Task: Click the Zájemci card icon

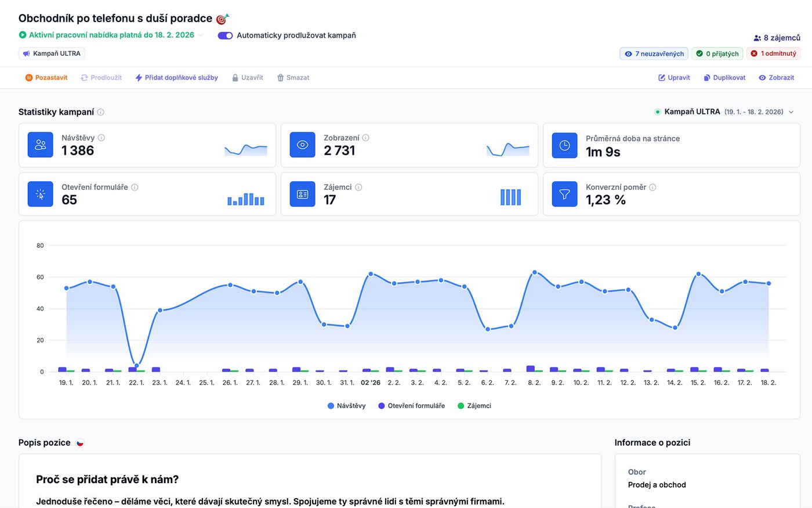Action: [302, 194]
